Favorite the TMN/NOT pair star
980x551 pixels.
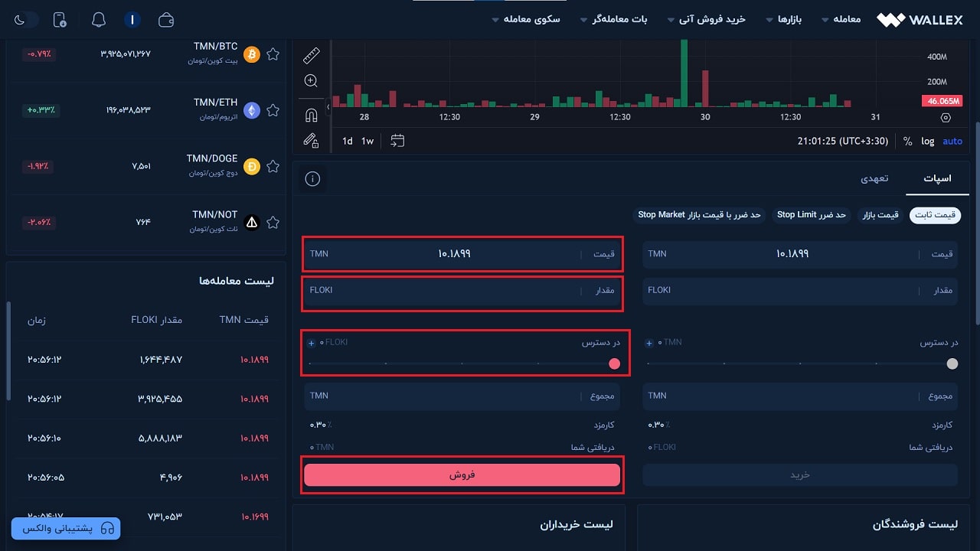point(273,223)
